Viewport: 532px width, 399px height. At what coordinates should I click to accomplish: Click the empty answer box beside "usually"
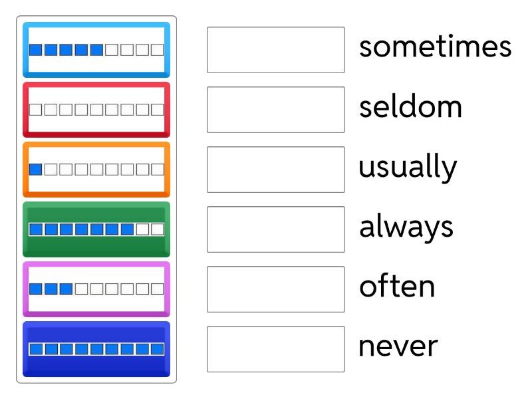[275, 170]
